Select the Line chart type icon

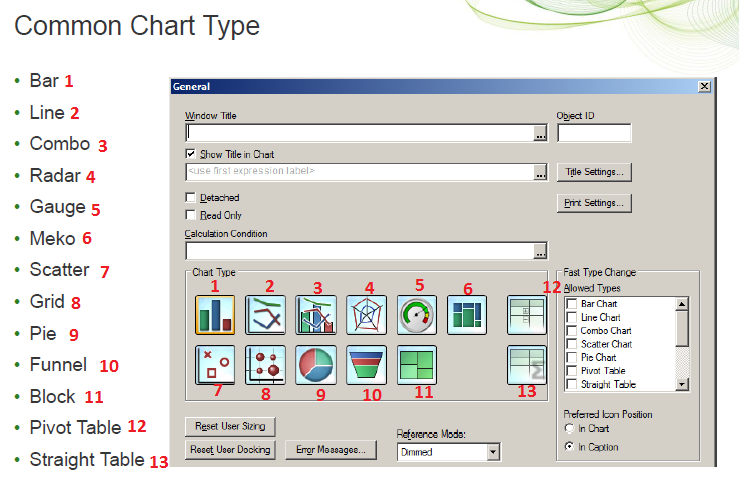(265, 315)
